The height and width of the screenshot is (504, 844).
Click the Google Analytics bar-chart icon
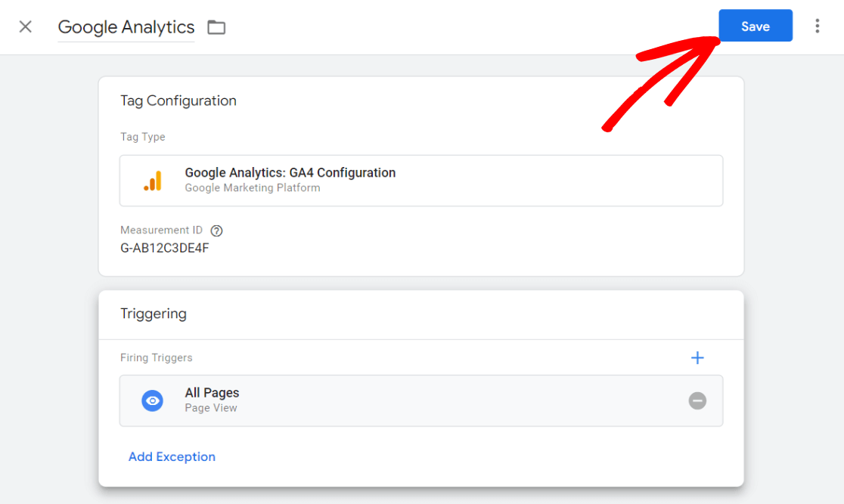point(153,180)
